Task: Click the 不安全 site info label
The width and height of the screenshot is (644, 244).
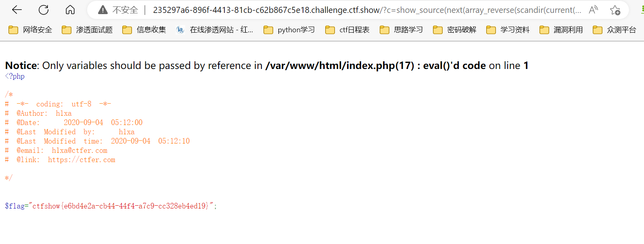Action: (125, 10)
